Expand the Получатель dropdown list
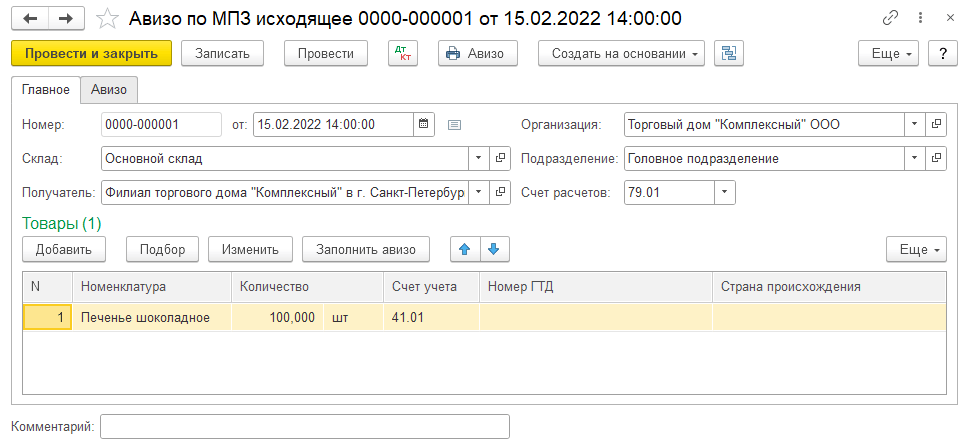The height and width of the screenshot is (448, 975). tap(479, 192)
